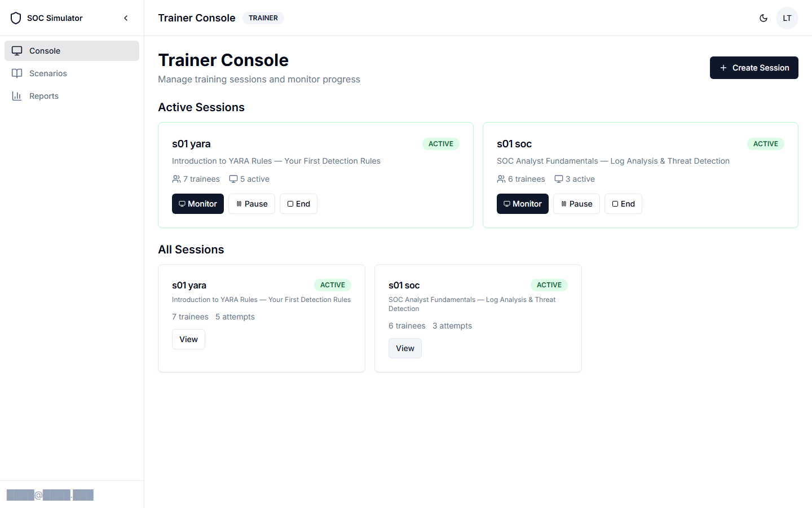Click the ACTIVE badge on s01 yara card
This screenshot has height=508, width=812.
coord(441,144)
